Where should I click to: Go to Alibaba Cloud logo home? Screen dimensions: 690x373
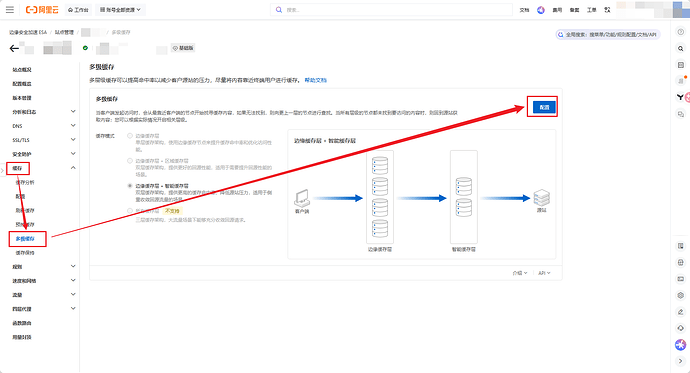pyautogui.click(x=42, y=9)
